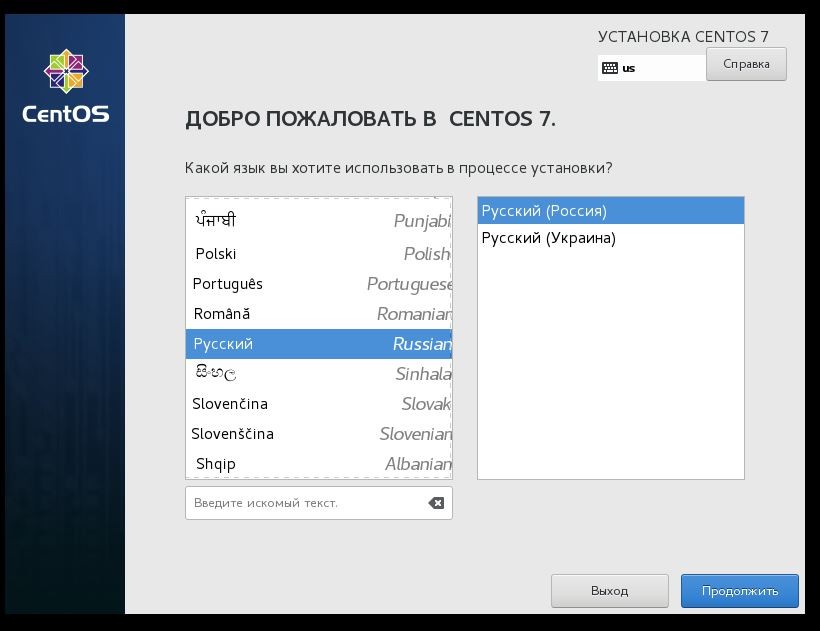Choose Português from the language list
The image size is (820, 631).
pos(319,284)
